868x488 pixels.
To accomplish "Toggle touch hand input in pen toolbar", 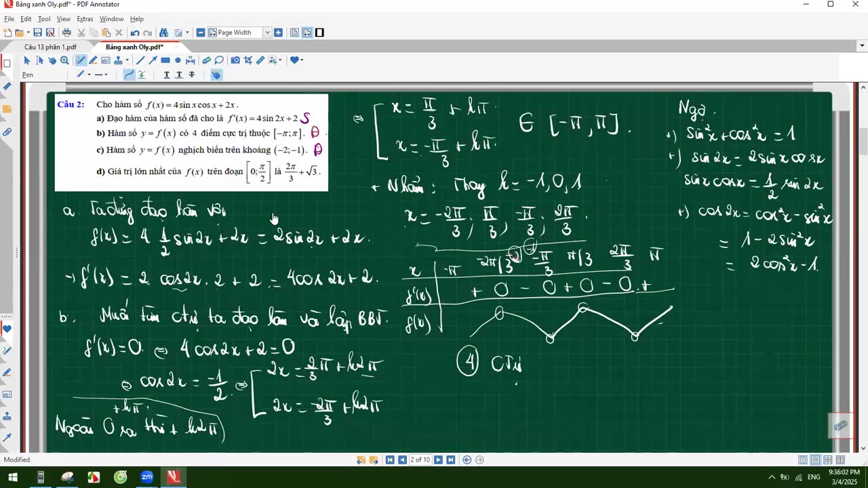I will click(x=216, y=75).
